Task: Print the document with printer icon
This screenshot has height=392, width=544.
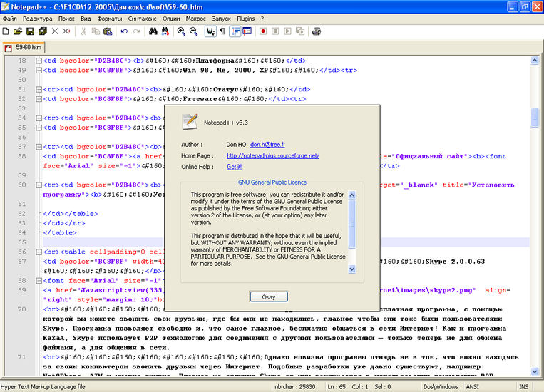Action: (317, 31)
